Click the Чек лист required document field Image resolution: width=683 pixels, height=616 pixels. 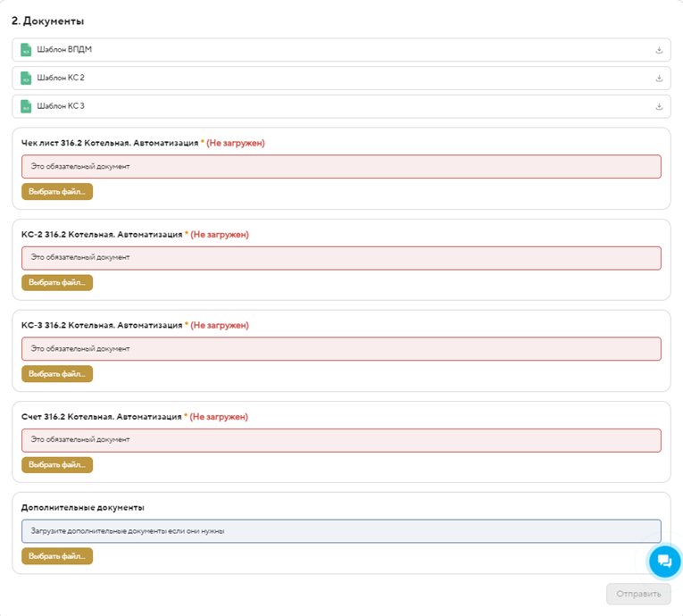[x=341, y=167]
